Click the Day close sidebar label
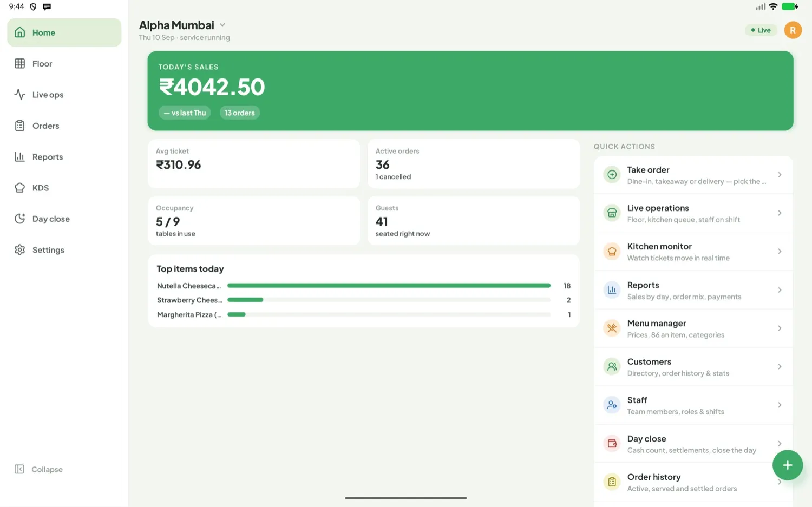The image size is (812, 507). [x=51, y=219]
